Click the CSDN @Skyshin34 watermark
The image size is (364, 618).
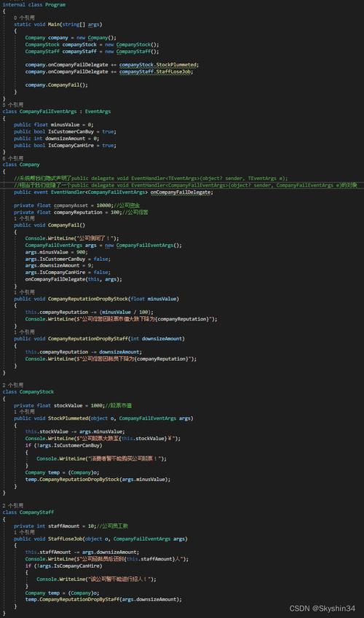pos(323,609)
